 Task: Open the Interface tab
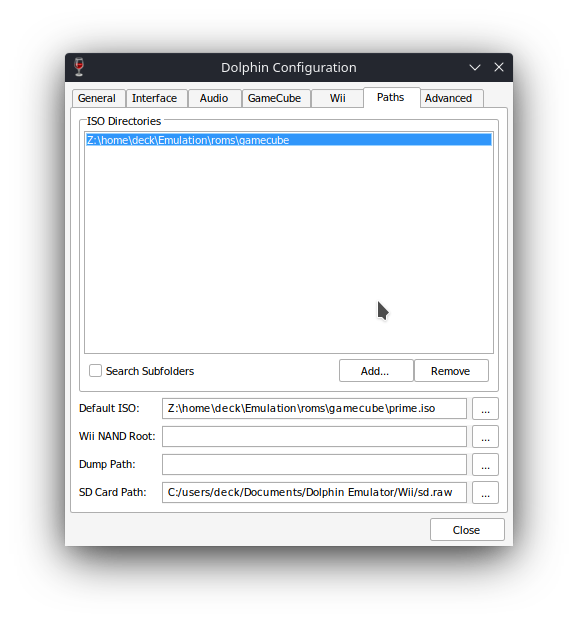coord(155,98)
